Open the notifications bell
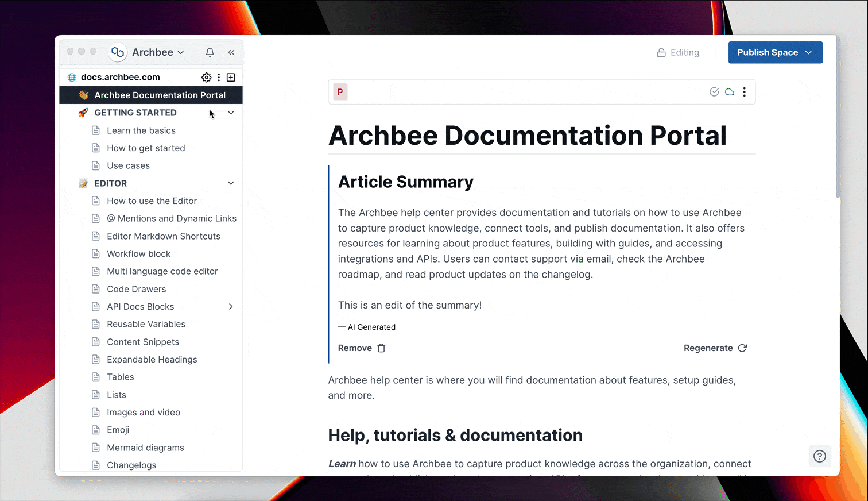 click(210, 52)
